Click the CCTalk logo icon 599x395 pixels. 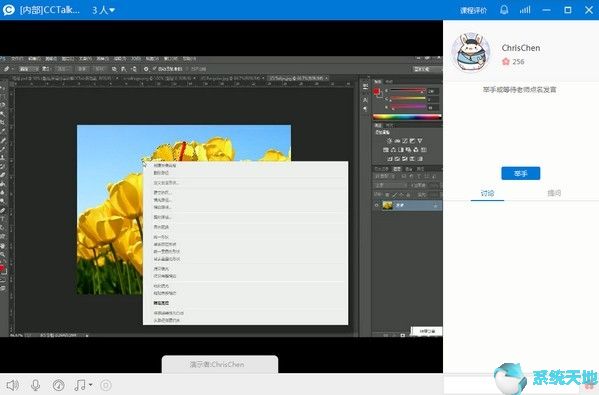8,10
